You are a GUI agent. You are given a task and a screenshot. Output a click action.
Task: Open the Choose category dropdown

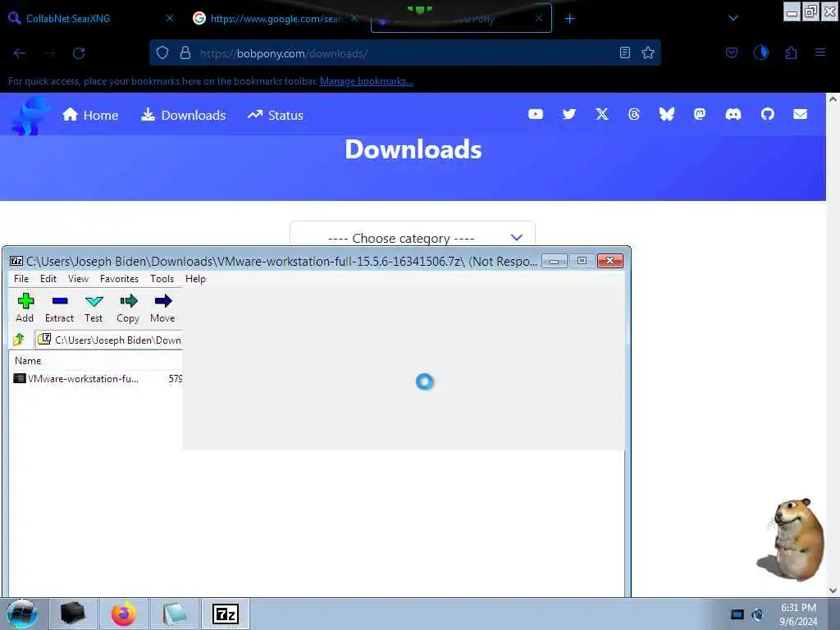(413, 235)
